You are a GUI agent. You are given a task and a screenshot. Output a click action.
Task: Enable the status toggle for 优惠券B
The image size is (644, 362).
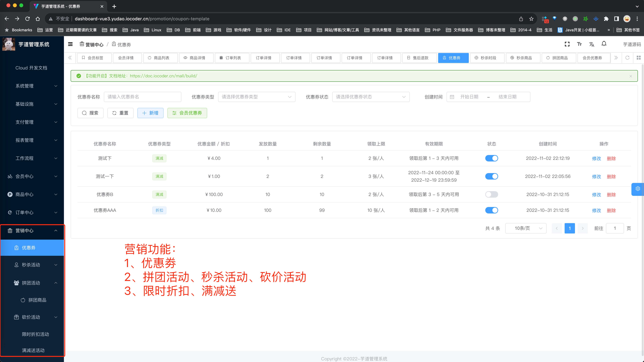492,194
